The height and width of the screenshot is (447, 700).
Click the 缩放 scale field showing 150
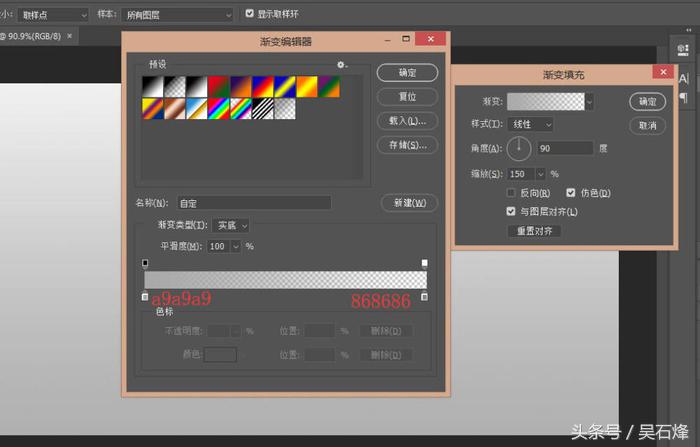(521, 174)
